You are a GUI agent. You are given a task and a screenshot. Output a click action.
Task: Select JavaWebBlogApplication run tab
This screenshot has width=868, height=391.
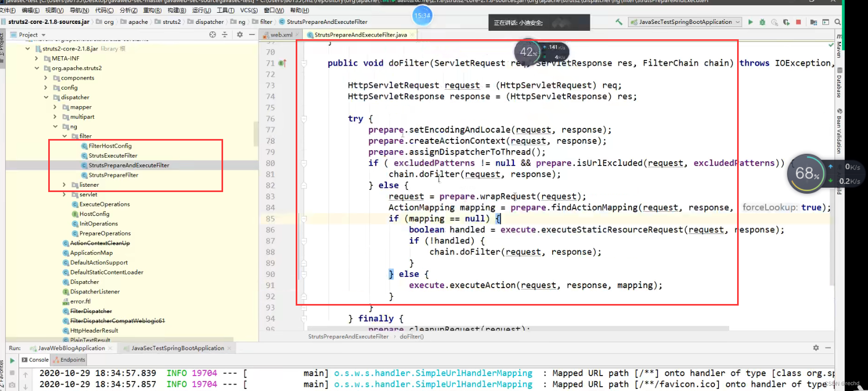71,349
